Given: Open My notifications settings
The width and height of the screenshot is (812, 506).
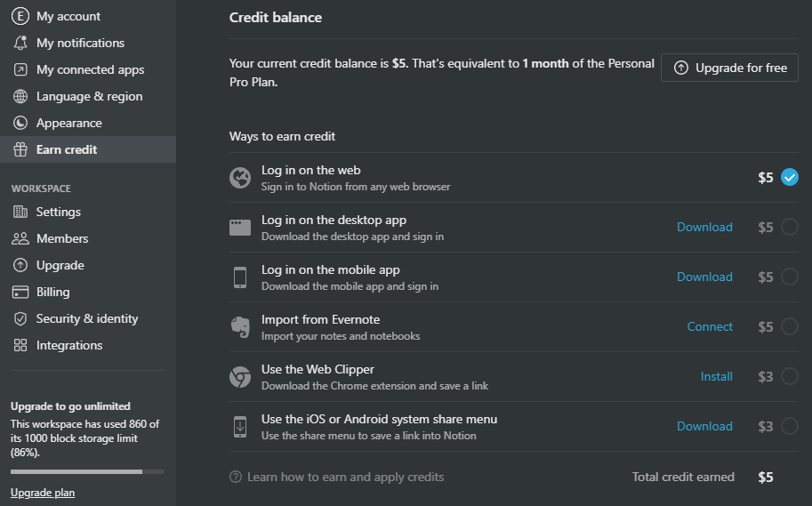Looking at the screenshot, I should pyautogui.click(x=80, y=43).
